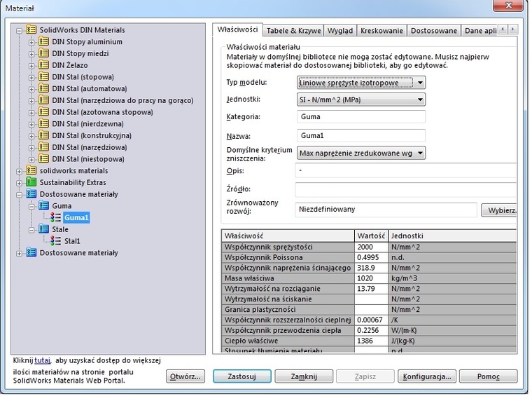This screenshot has height=396, width=532.
Task: Select the last Dostosowane materiały library
Action: 78,253
